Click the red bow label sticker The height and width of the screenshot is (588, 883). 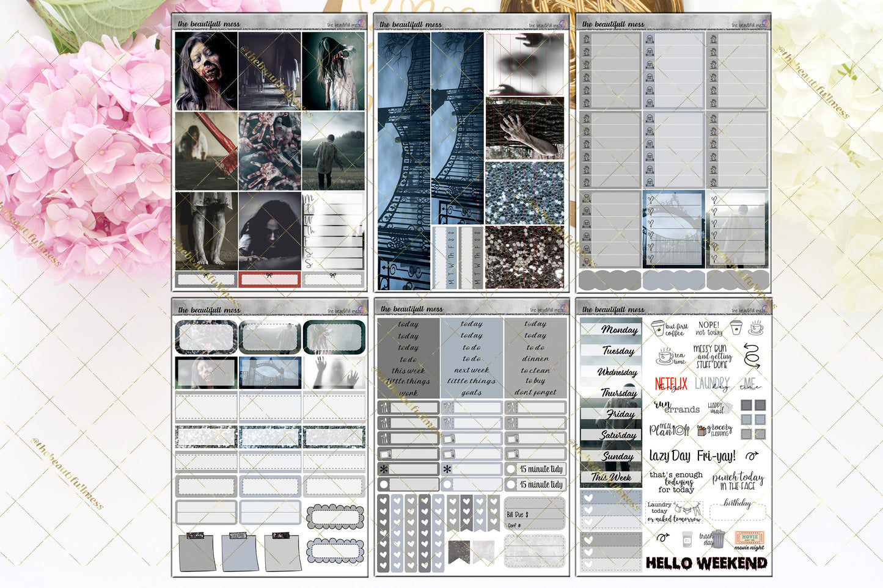coord(269,279)
